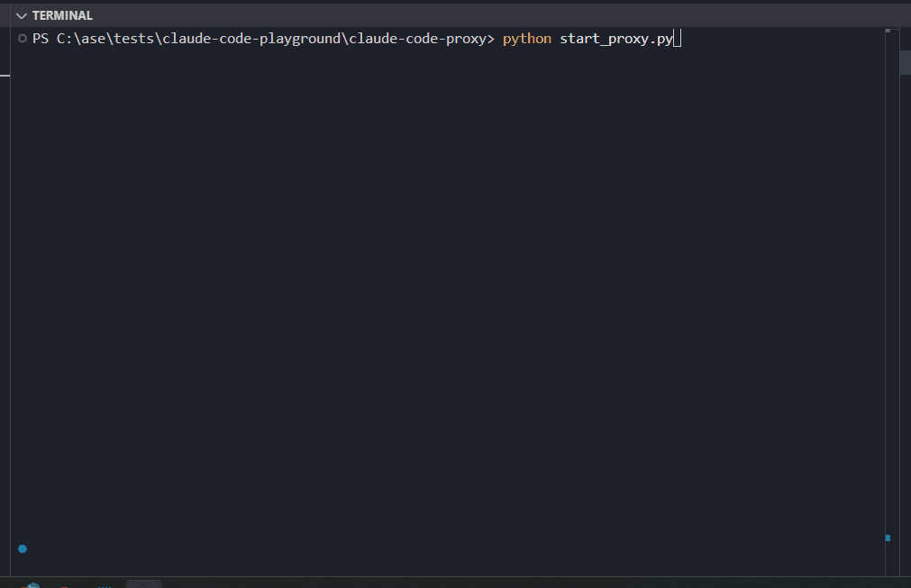
Task: Click the command decoration circle beside the prompt
Action: pos(23,39)
